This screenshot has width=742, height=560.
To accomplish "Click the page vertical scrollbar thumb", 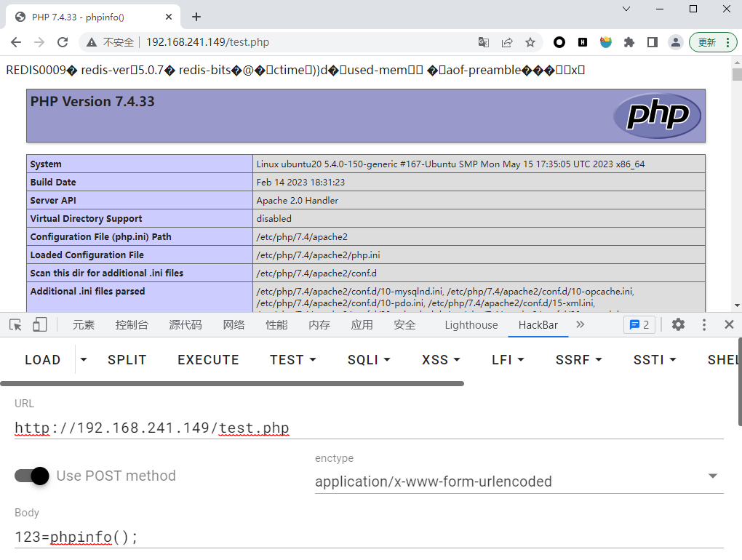I will pos(737,74).
